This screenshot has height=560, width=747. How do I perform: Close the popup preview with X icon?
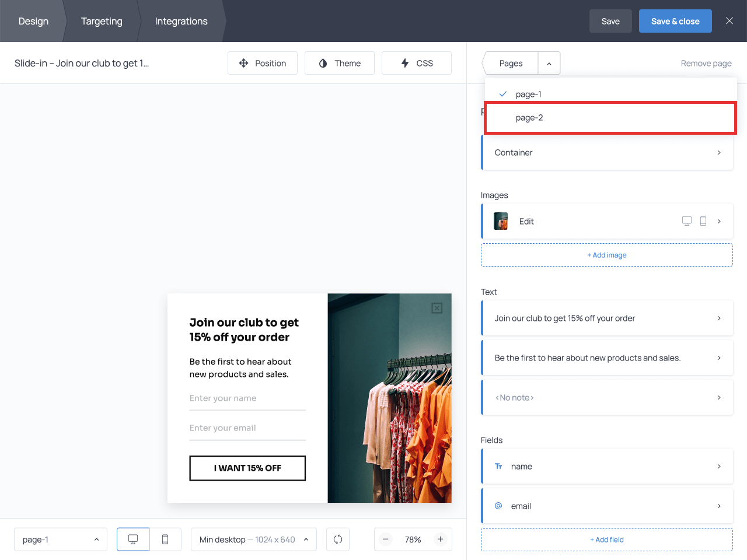pyautogui.click(x=437, y=308)
